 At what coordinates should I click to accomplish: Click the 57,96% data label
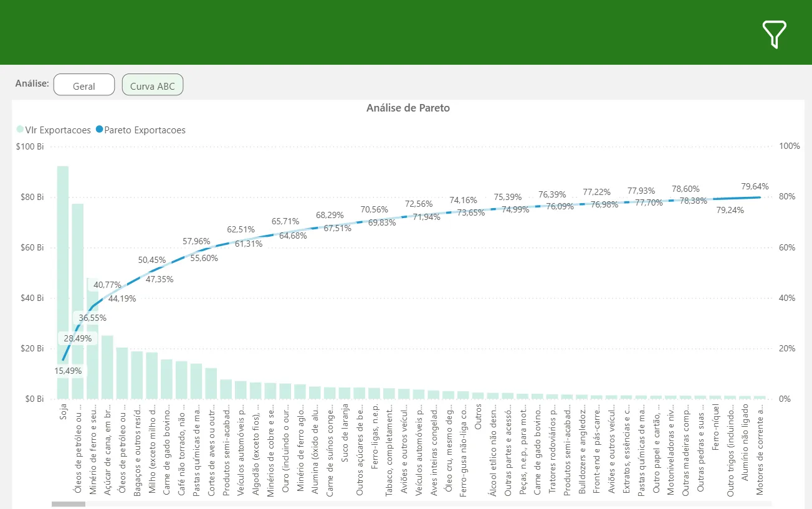196,241
